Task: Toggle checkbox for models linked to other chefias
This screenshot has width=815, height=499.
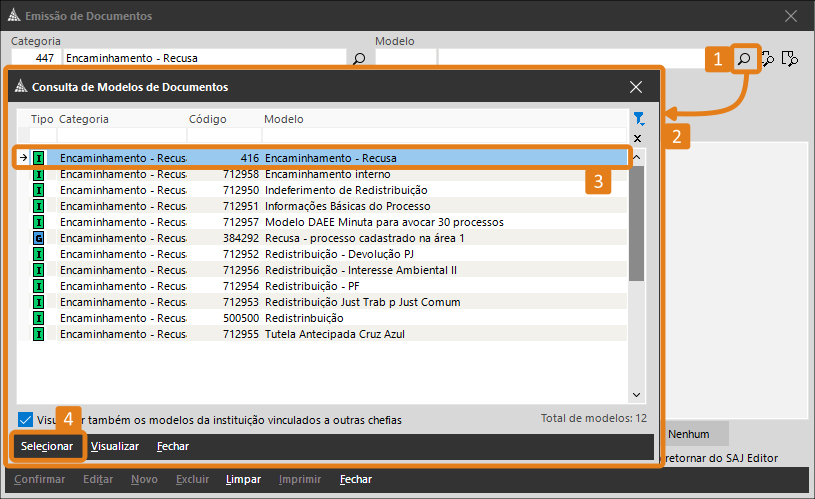Action: click(25, 420)
